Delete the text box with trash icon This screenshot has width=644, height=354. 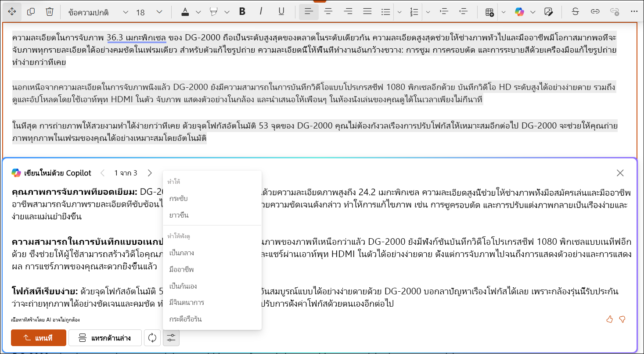(x=50, y=12)
